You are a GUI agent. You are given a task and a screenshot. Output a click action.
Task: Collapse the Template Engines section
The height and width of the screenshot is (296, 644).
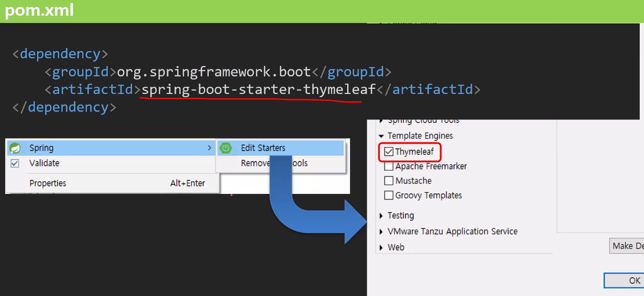click(381, 136)
